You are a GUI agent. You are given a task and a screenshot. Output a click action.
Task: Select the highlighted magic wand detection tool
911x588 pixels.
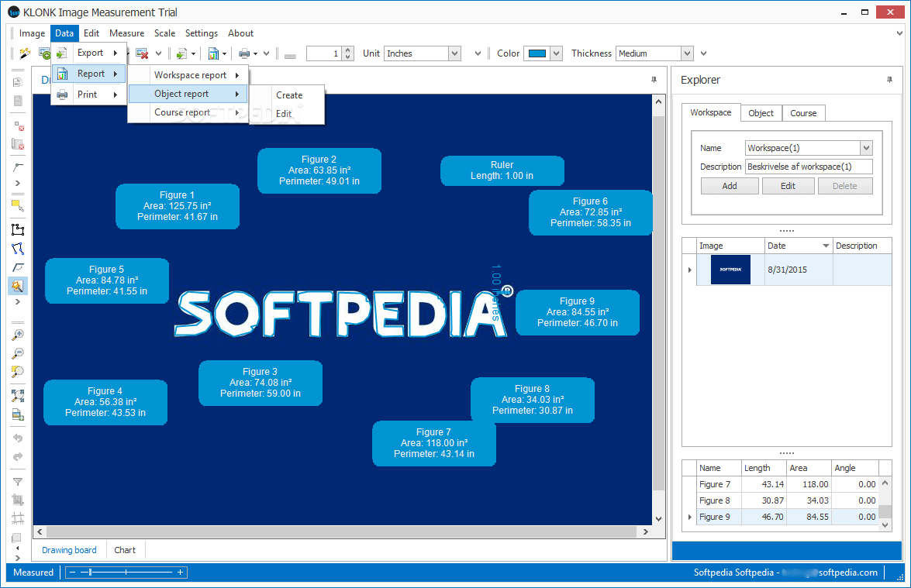coord(17,286)
